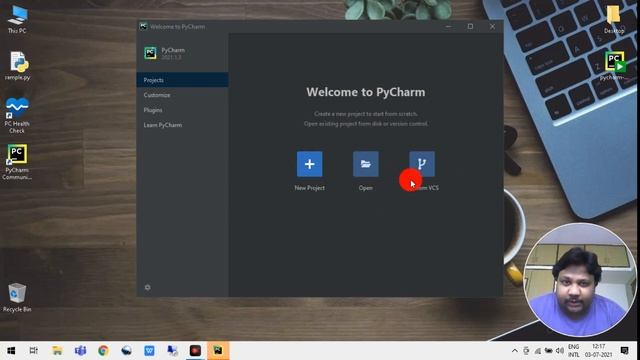640x360 pixels.
Task: Select the Projects tab
Action: [182, 80]
